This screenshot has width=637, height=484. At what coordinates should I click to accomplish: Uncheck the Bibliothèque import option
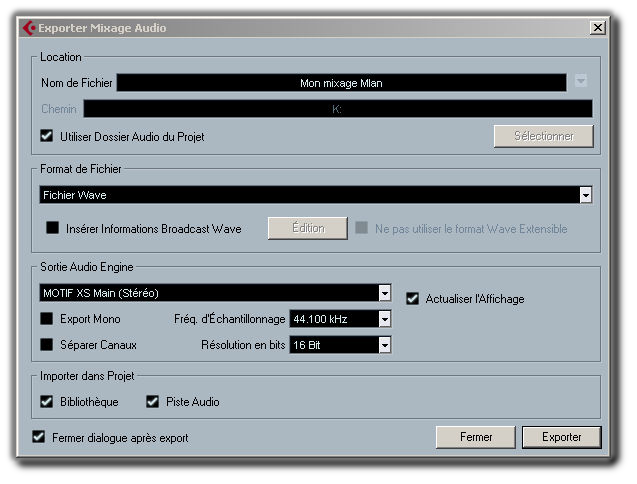pyautogui.click(x=47, y=402)
